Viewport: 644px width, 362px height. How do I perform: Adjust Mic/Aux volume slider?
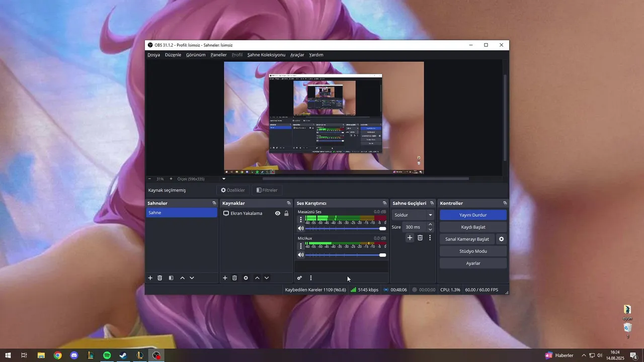click(346, 255)
